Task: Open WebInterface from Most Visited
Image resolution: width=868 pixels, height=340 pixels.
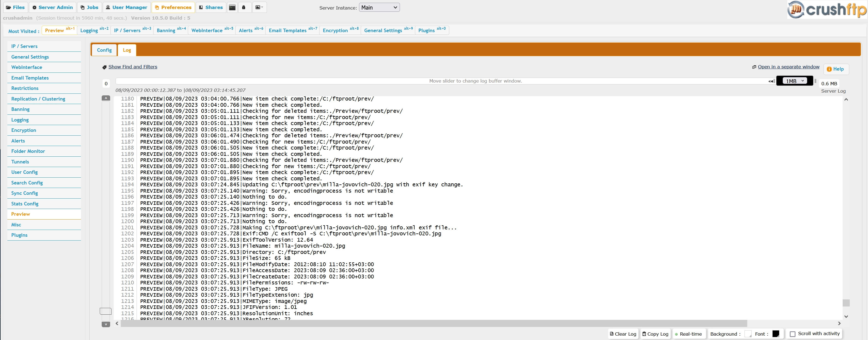Action: pyautogui.click(x=212, y=30)
